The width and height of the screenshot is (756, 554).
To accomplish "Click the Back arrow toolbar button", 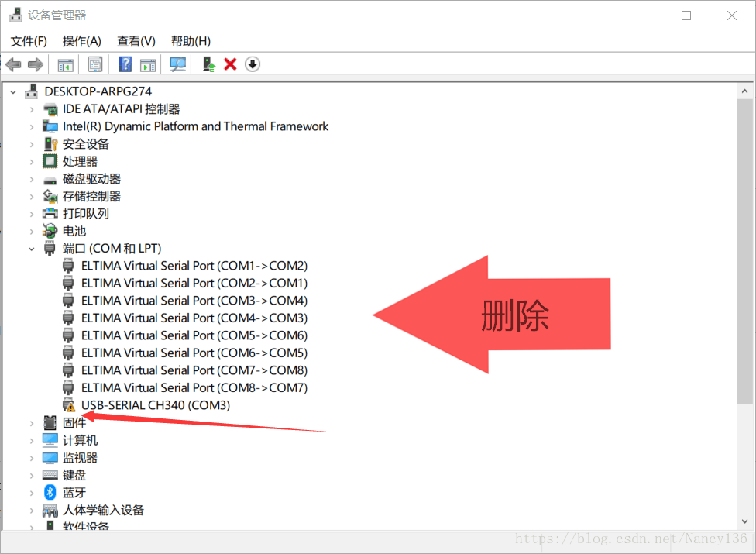I will [x=13, y=64].
